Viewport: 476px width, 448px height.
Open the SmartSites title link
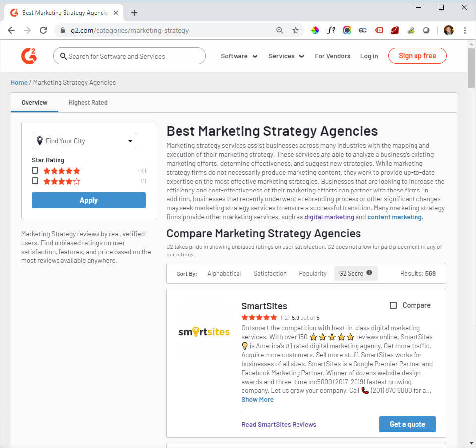tap(264, 306)
